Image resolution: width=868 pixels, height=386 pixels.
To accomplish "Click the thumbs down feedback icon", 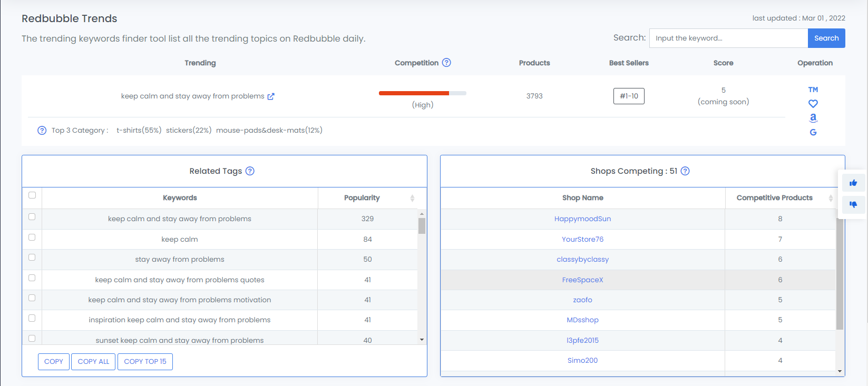I will tap(853, 204).
